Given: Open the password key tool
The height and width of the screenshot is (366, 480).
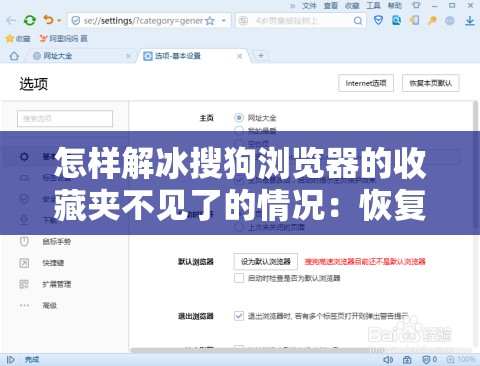Looking at the screenshot, I should point(432,21).
